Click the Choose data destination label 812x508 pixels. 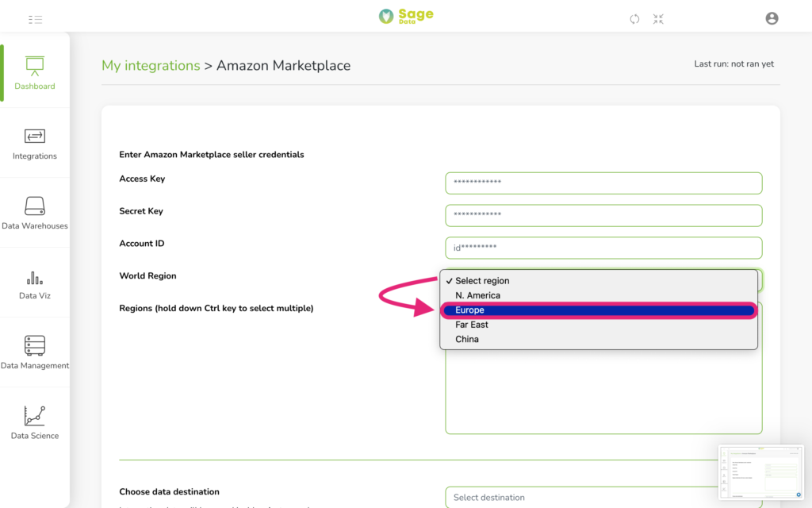170,491
